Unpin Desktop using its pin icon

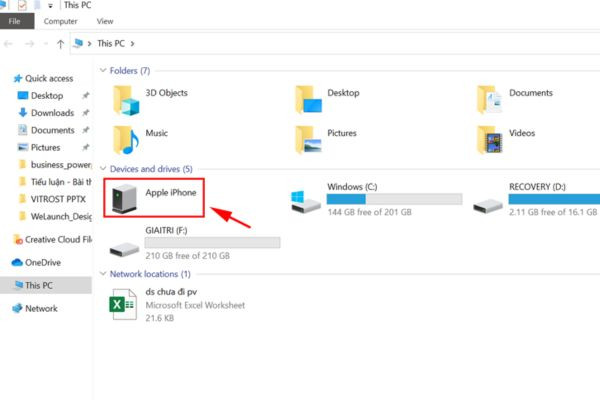[86, 95]
